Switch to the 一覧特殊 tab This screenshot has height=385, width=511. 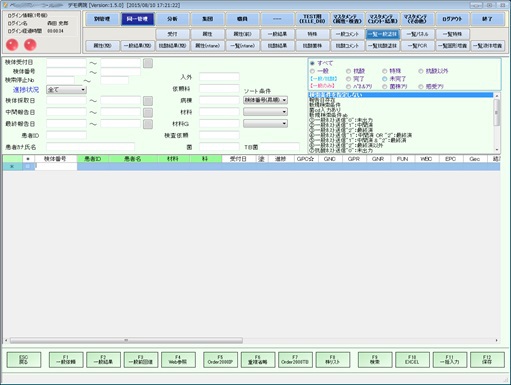[452, 34]
